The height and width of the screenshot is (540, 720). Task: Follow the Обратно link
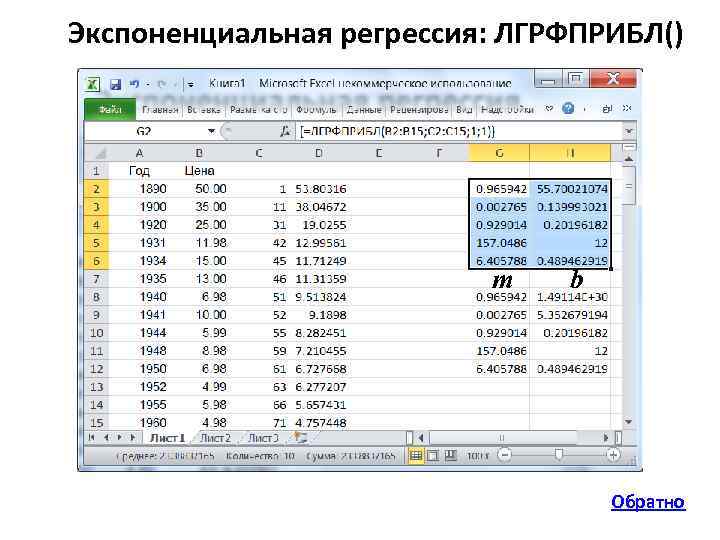[x=648, y=502]
